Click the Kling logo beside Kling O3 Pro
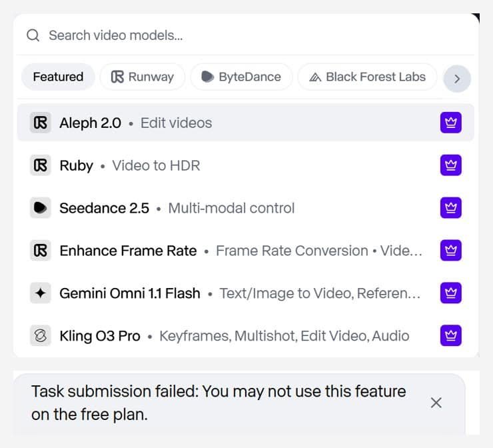The width and height of the screenshot is (493, 448). [x=41, y=335]
